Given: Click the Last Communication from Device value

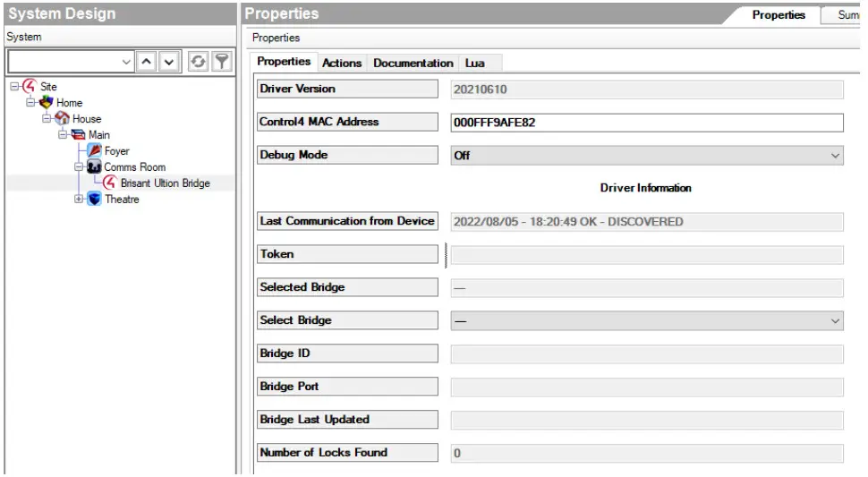Looking at the screenshot, I should (x=647, y=221).
